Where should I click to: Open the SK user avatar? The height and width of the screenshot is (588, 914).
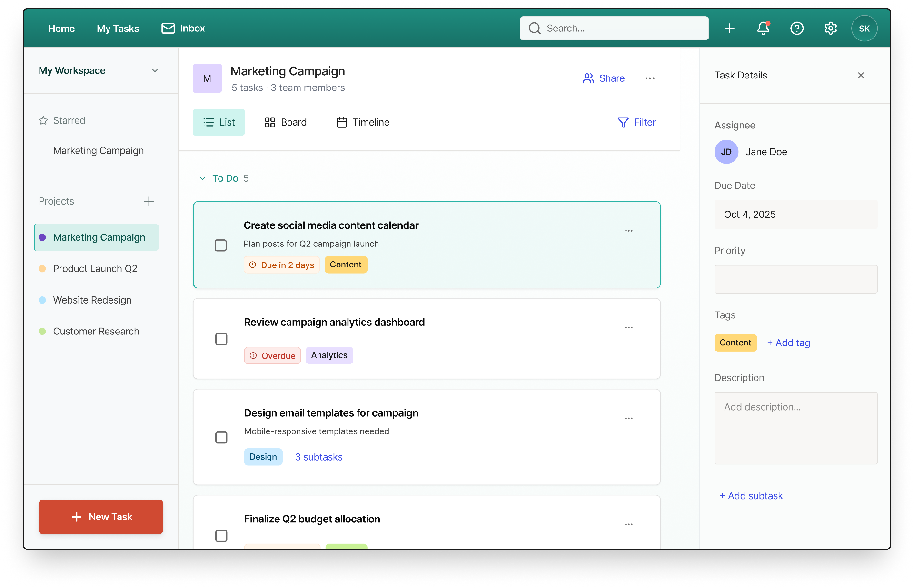click(x=864, y=29)
